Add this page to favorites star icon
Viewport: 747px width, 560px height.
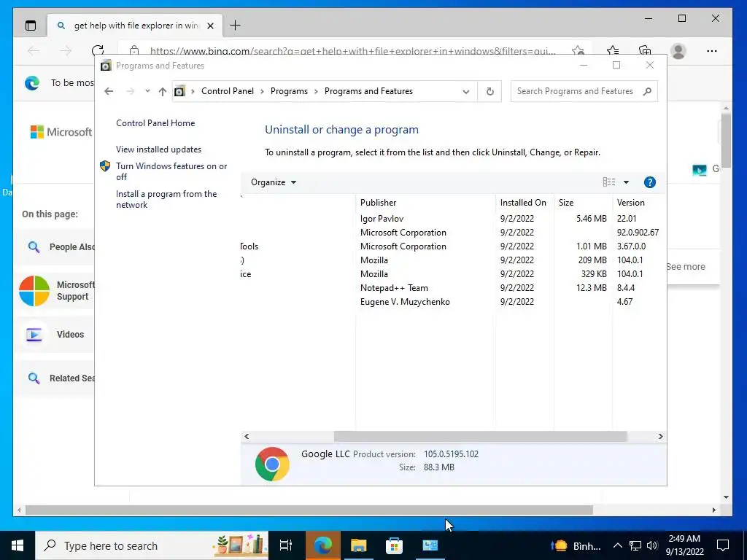pyautogui.click(x=578, y=50)
